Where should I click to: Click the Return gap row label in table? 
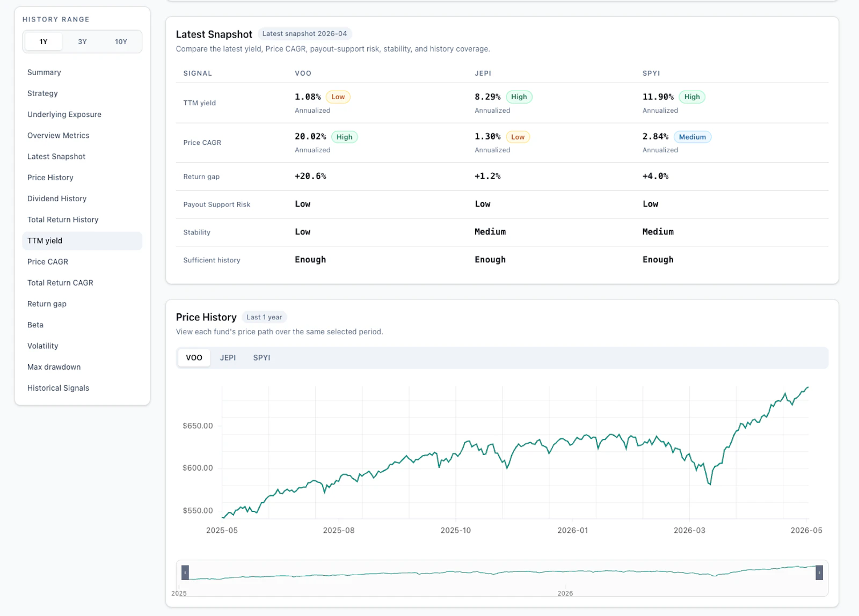[x=201, y=177]
